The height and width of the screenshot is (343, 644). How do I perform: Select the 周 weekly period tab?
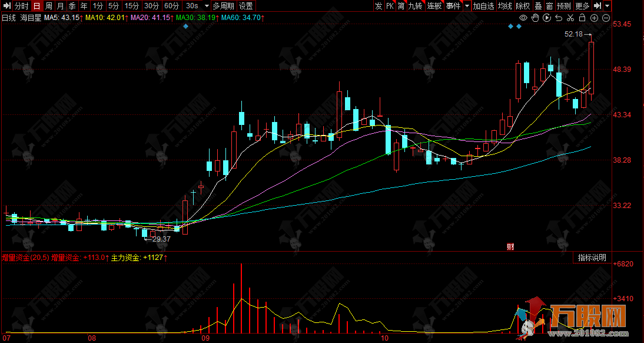(x=49, y=6)
